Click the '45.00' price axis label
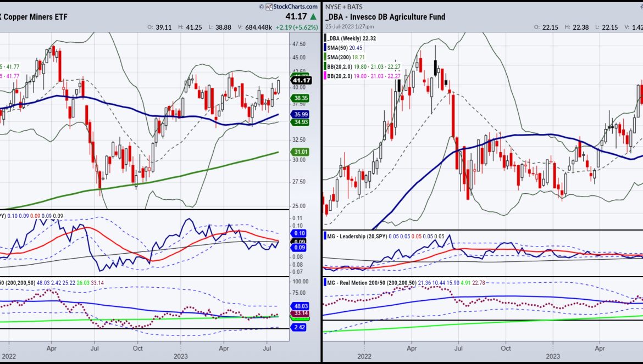643x364 pixels. pos(298,58)
